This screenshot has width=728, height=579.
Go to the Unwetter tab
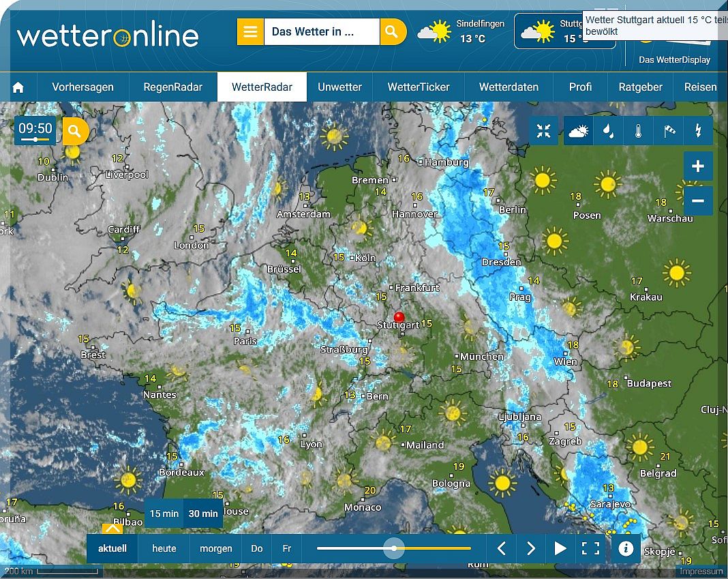(339, 87)
